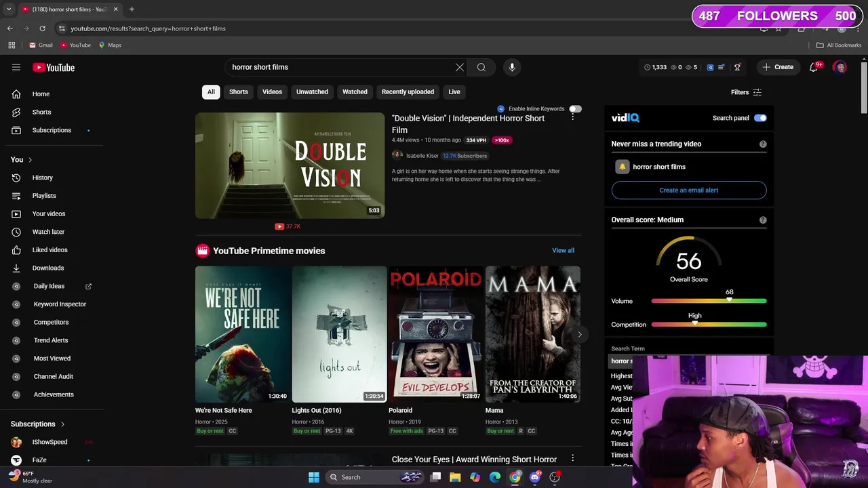Viewport: 868px width, 488px height.
Task: Open We're Not Safe Here movie poster
Action: tap(243, 334)
